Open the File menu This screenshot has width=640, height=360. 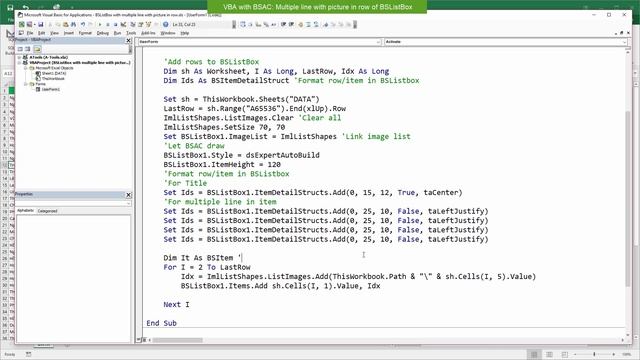[x=30, y=33]
